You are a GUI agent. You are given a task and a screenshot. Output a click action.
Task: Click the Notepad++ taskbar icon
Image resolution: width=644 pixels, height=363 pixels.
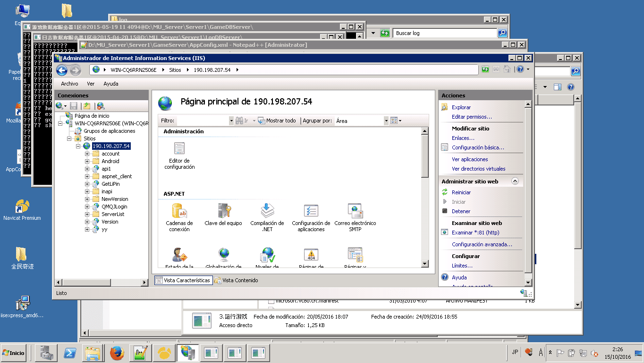(x=140, y=353)
